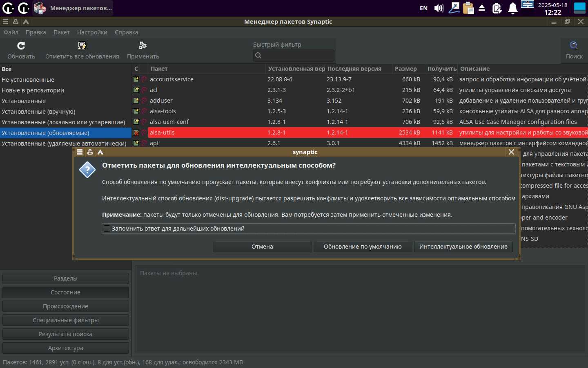Viewport: 588px width, 368px height.
Task: Click the Отметить все обновления toolbar icon
Action: 82,45
